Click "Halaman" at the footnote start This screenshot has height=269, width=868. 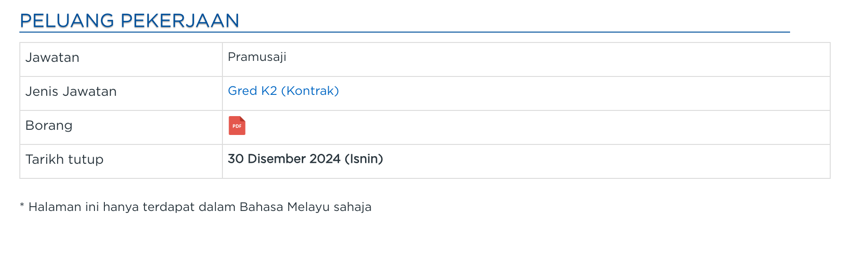pyautogui.click(x=55, y=207)
